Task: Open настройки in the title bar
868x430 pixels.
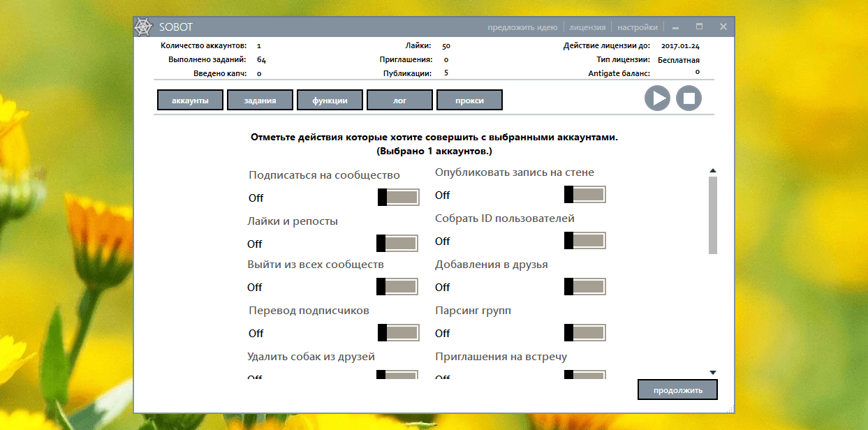Action: pyautogui.click(x=638, y=27)
